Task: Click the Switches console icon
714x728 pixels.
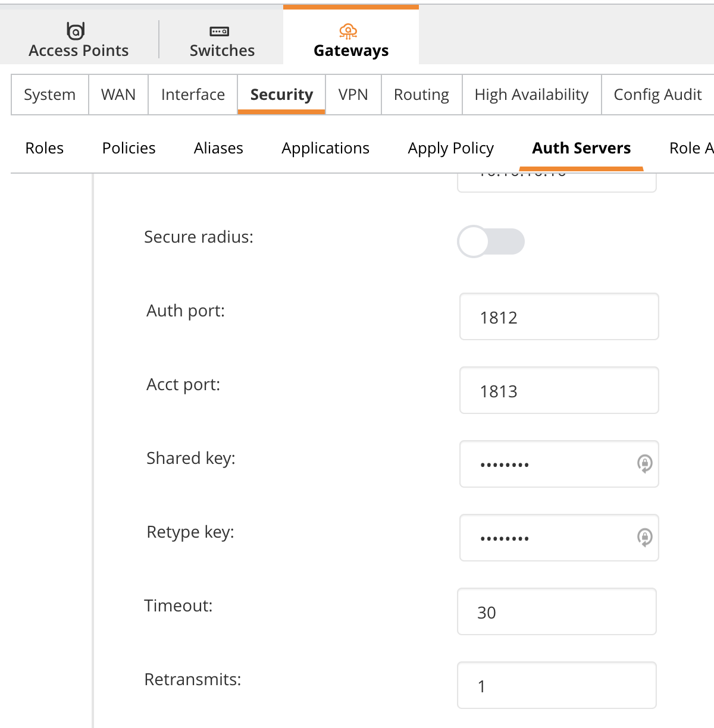Action: 220,32
